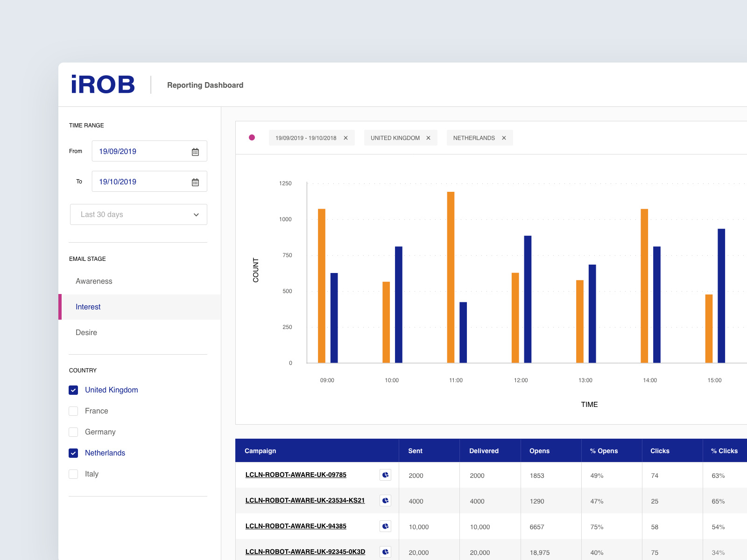Switch to the Desire email stage
The image size is (747, 560).
pyautogui.click(x=86, y=332)
